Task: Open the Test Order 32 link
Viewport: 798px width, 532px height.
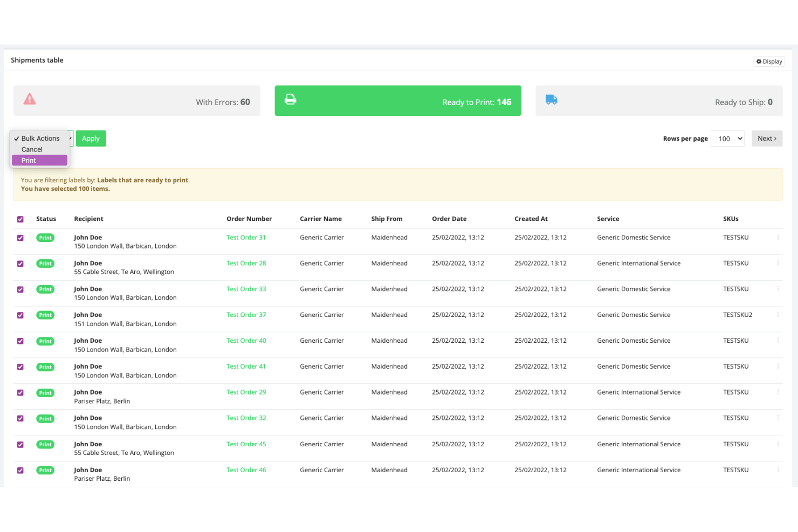Action: click(x=246, y=418)
